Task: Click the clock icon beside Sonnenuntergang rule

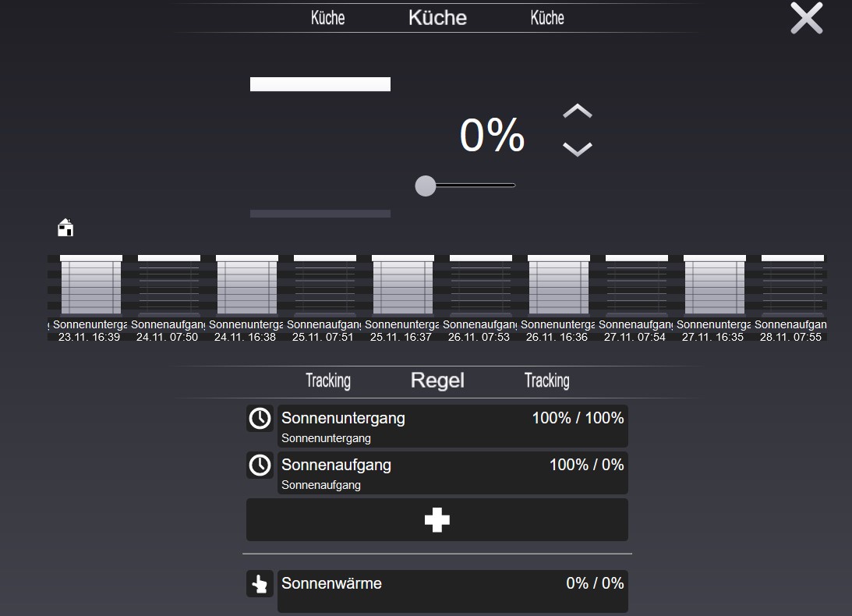Action: click(260, 419)
